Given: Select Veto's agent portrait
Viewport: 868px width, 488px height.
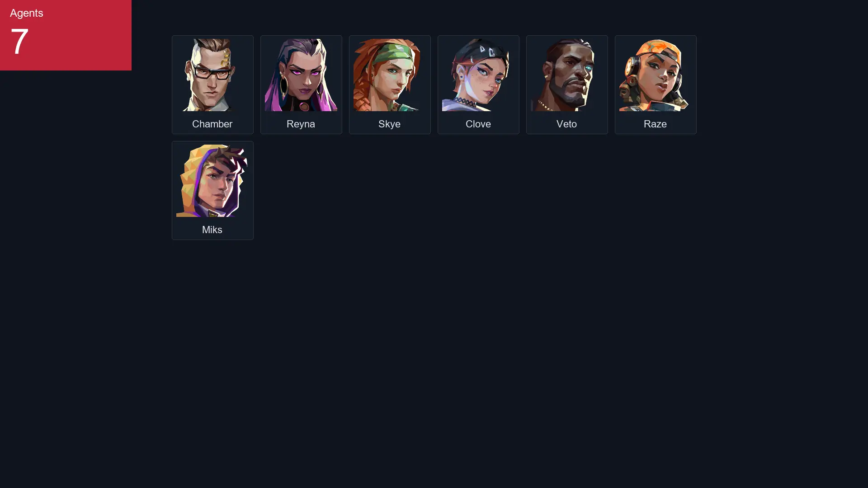Looking at the screenshot, I should 566,75.
